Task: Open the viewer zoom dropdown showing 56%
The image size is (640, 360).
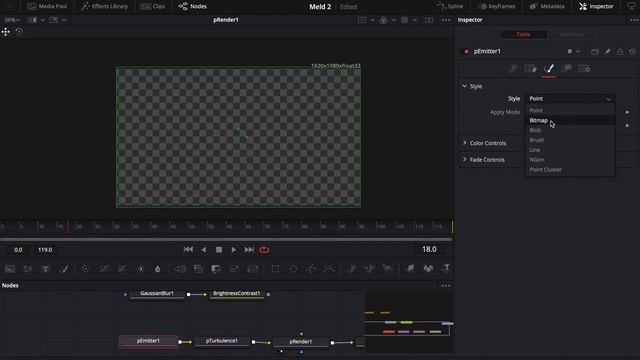Action: (x=12, y=20)
